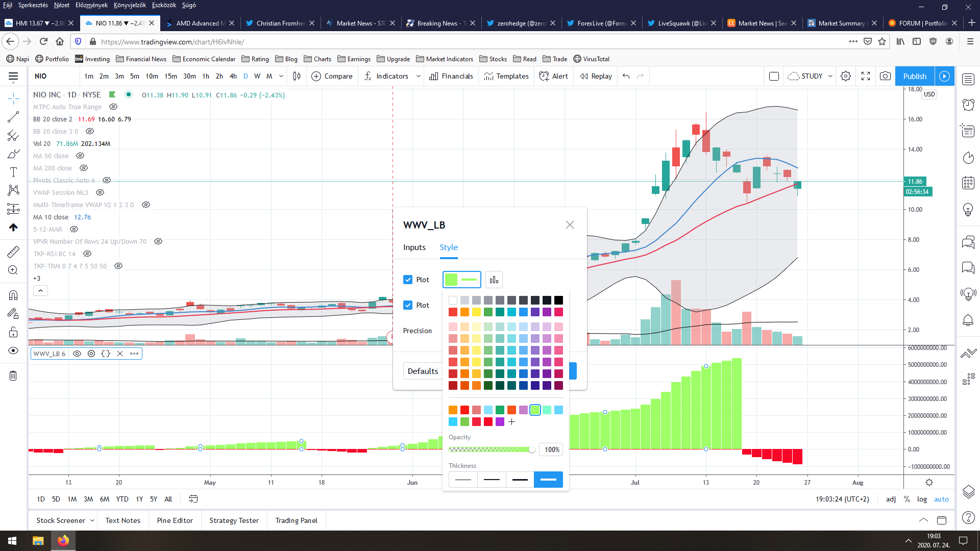Click the trash Remove drawings icon
Image resolution: width=980 pixels, height=551 pixels.
(x=13, y=376)
